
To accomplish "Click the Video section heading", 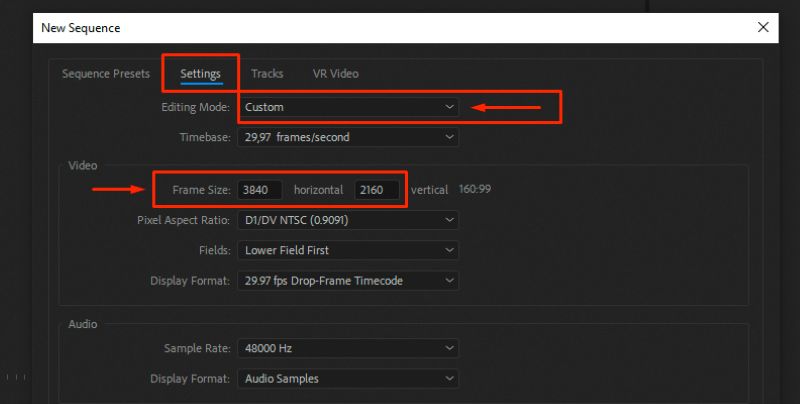I will pos(82,164).
